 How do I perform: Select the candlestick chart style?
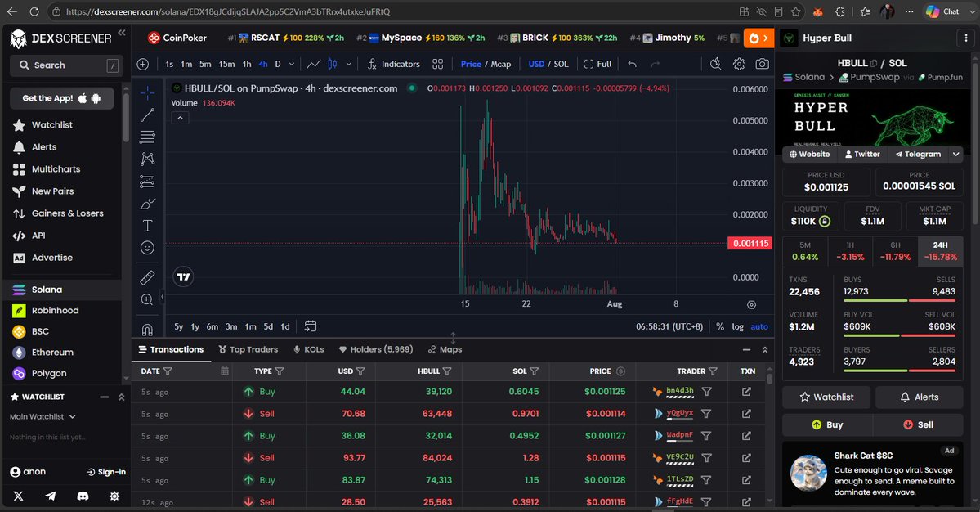(x=333, y=64)
